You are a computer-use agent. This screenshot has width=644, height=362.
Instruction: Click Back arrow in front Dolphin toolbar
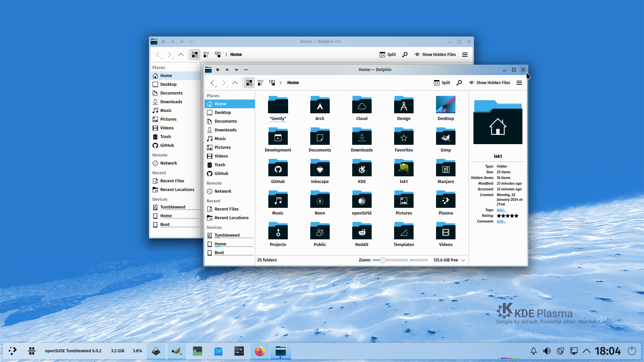[x=212, y=83]
